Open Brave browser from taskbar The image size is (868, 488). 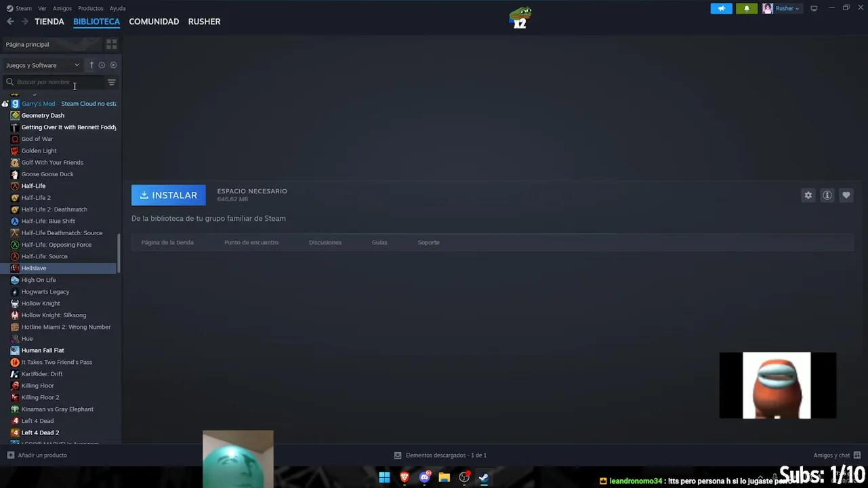point(405,477)
